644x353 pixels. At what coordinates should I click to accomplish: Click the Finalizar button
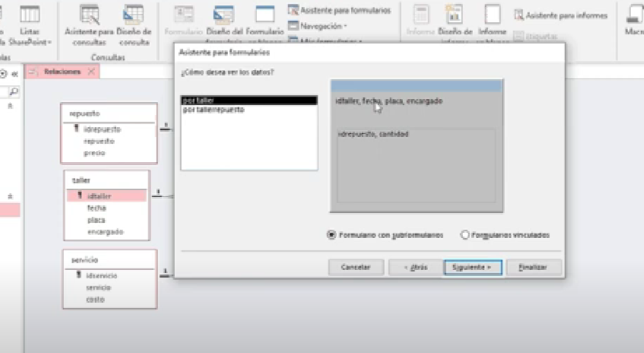coord(533,267)
